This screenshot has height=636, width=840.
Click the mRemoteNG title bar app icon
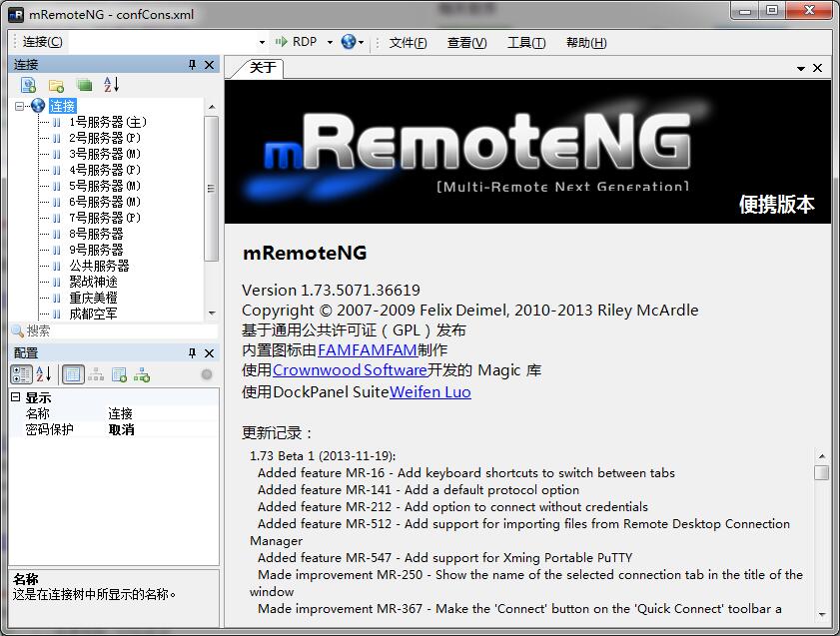[x=16, y=14]
